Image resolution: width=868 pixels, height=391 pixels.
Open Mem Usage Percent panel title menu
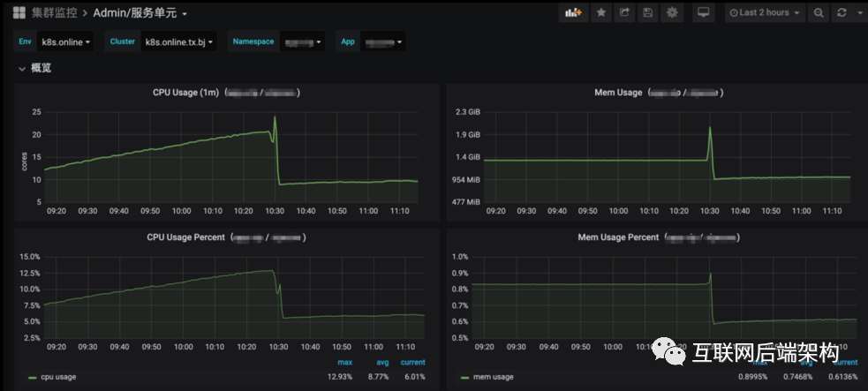659,237
